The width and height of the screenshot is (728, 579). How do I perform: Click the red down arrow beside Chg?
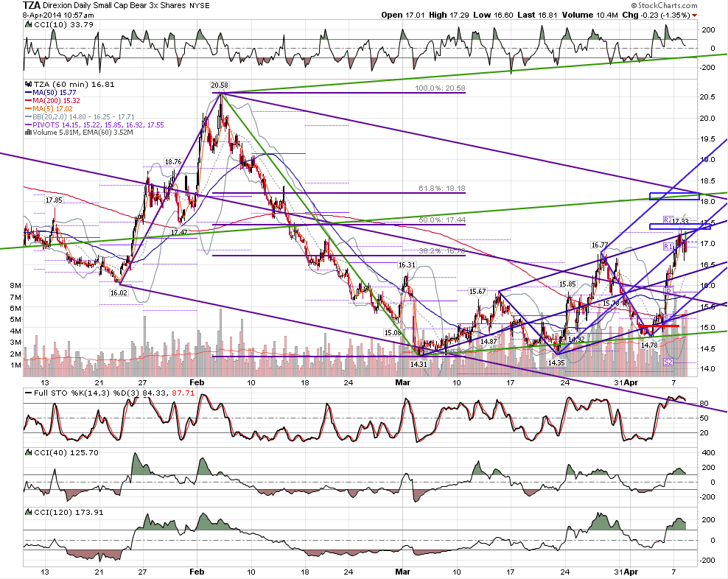pos(694,15)
